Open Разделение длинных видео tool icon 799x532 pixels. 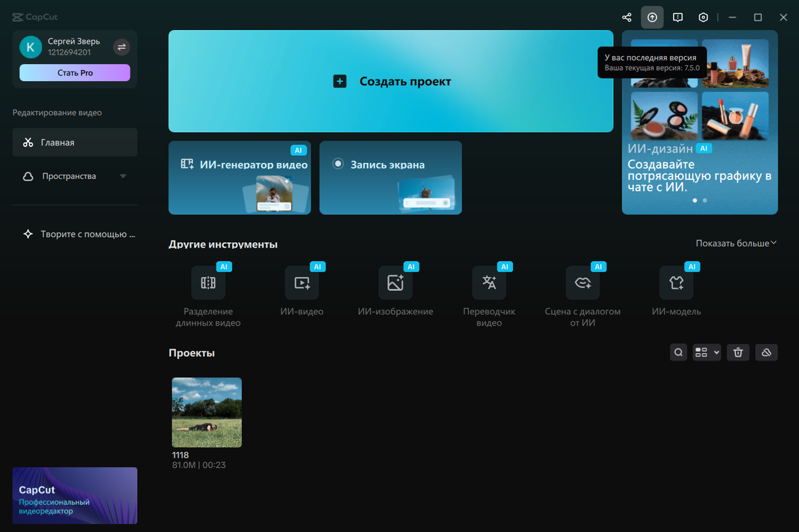point(208,283)
